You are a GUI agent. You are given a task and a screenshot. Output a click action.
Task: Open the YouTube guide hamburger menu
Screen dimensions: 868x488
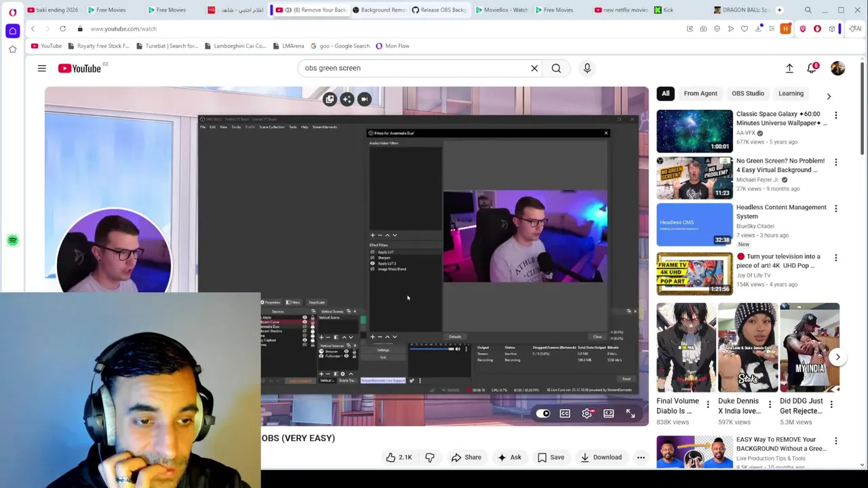click(42, 68)
